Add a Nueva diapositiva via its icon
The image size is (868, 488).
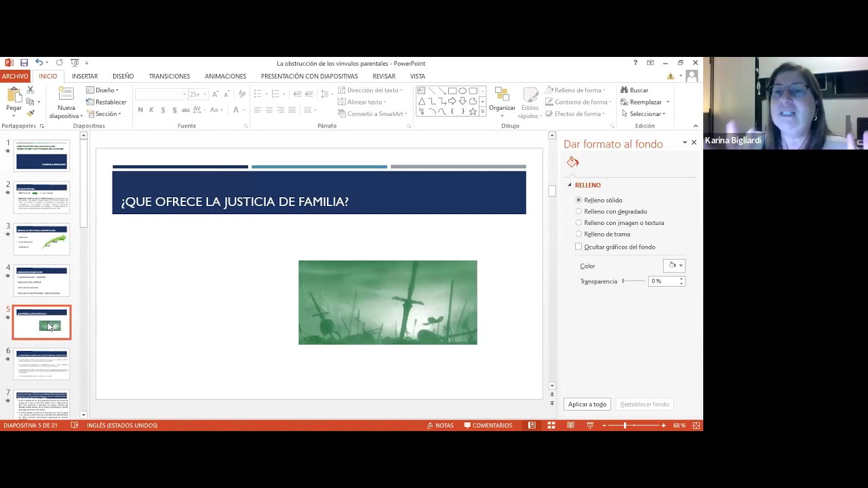(66, 94)
